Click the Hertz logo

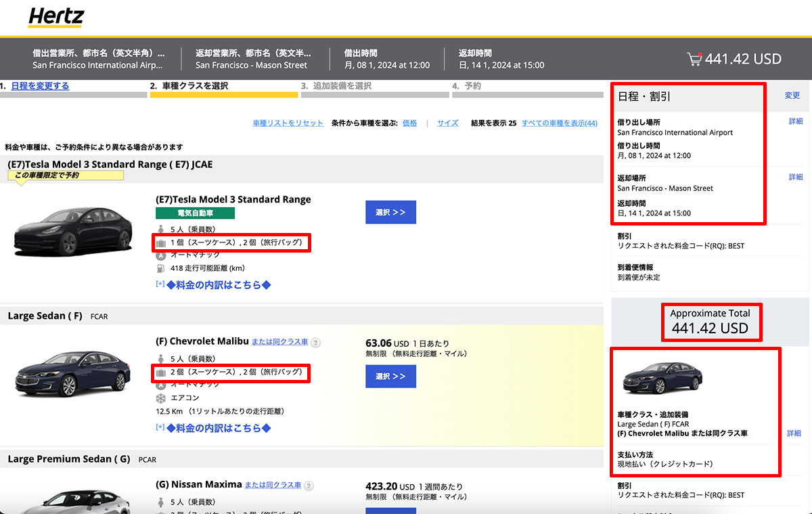tap(56, 18)
